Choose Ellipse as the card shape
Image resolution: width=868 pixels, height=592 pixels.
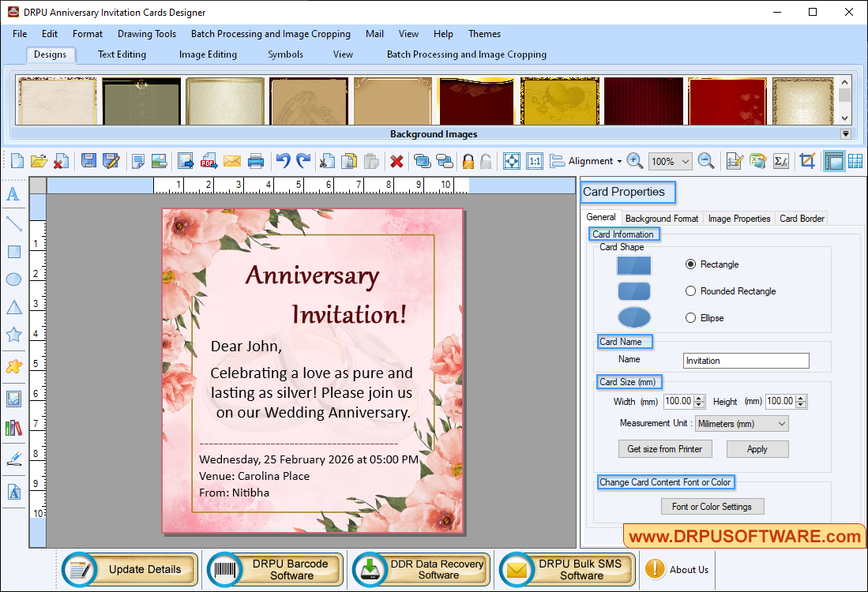tap(691, 317)
